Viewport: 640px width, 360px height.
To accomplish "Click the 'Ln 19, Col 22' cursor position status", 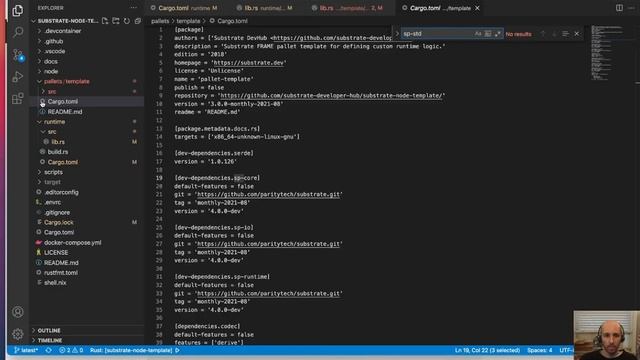I will coord(487,350).
